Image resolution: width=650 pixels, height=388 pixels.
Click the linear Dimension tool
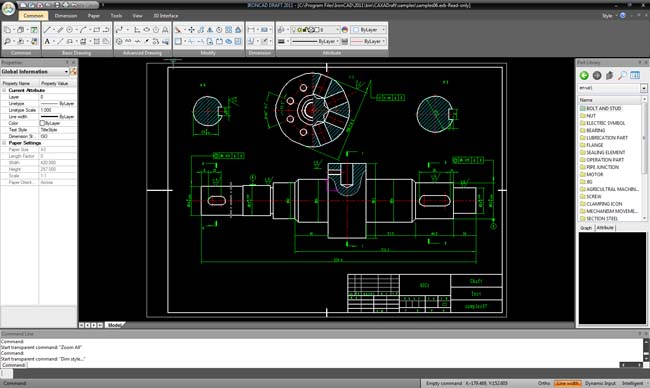pyautogui.click(x=251, y=30)
